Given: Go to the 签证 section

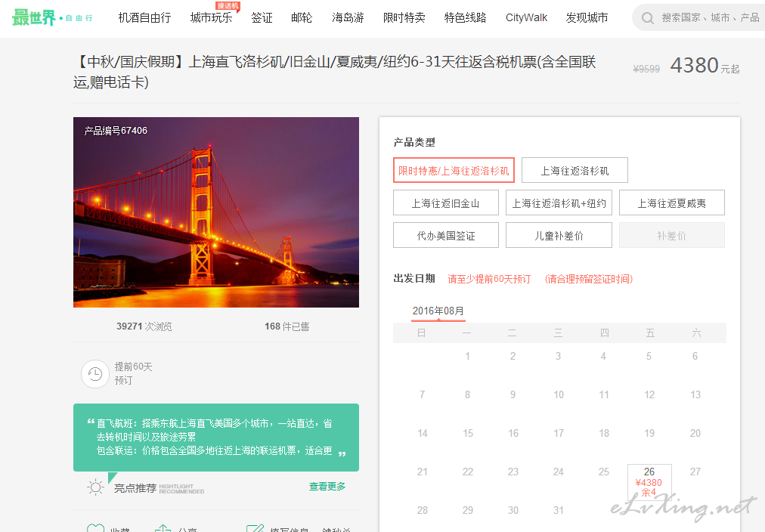Looking at the screenshot, I should (x=262, y=17).
